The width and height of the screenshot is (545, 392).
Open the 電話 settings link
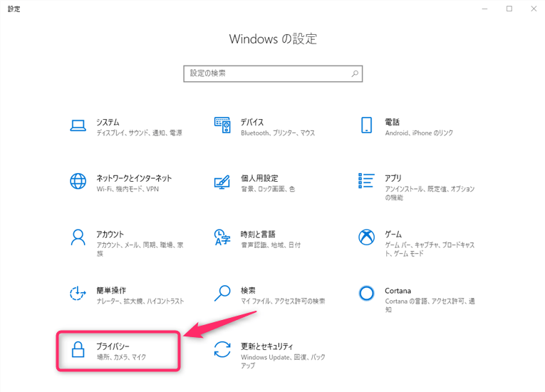(392, 122)
